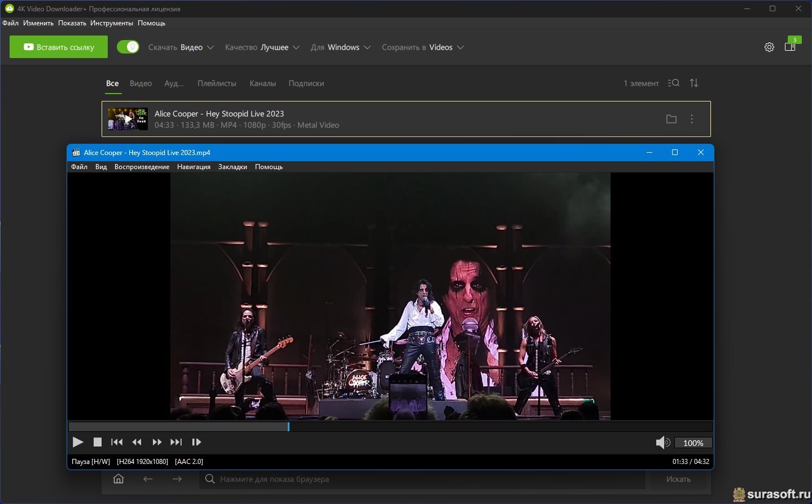Open the Инструменты menu

[111, 23]
